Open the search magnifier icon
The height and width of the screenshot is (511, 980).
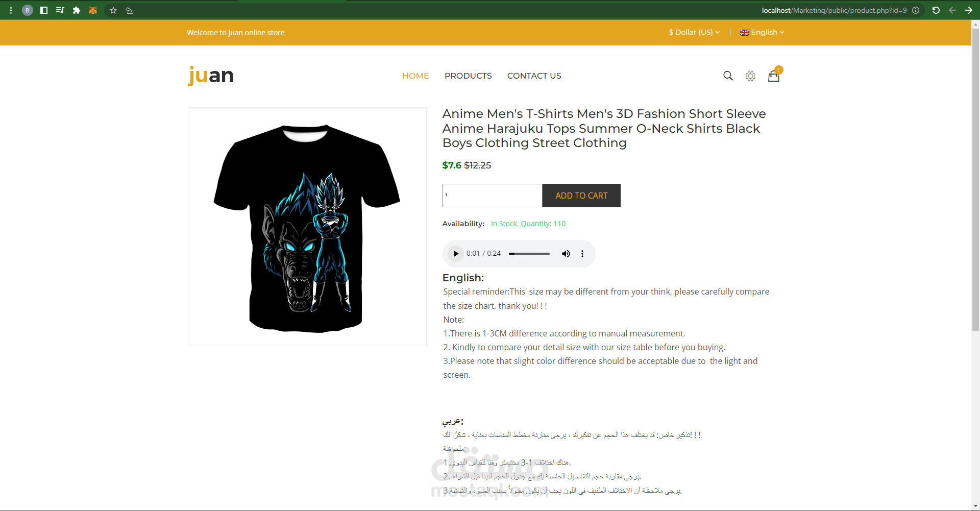pos(728,76)
